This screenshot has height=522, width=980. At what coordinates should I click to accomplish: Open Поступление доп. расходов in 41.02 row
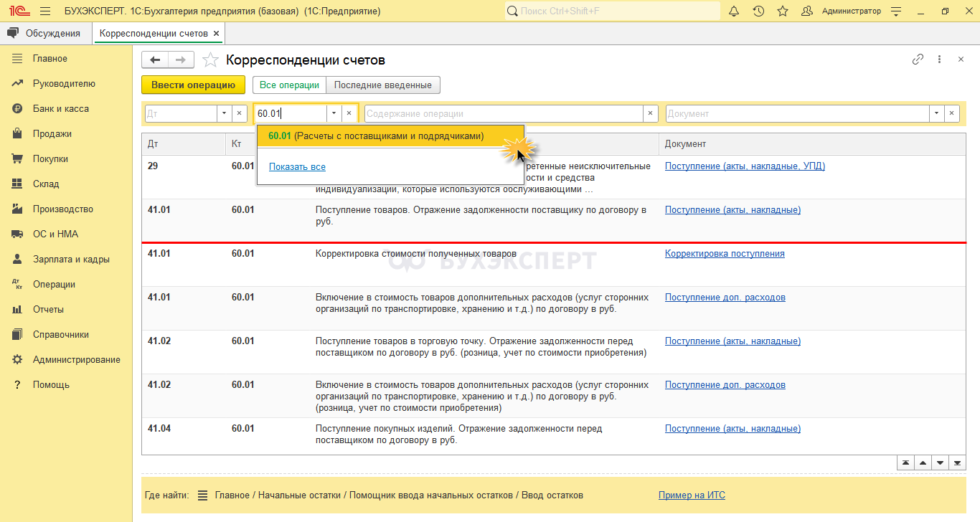pos(725,384)
